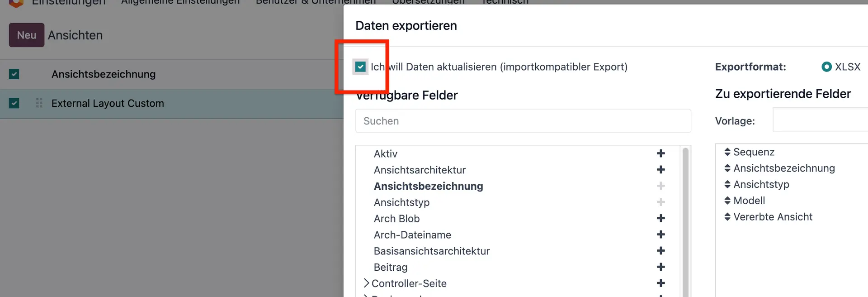Image resolution: width=868 pixels, height=297 pixels.
Task: Add Basisansichtsarchitektur with the plus icon
Action: (x=660, y=250)
